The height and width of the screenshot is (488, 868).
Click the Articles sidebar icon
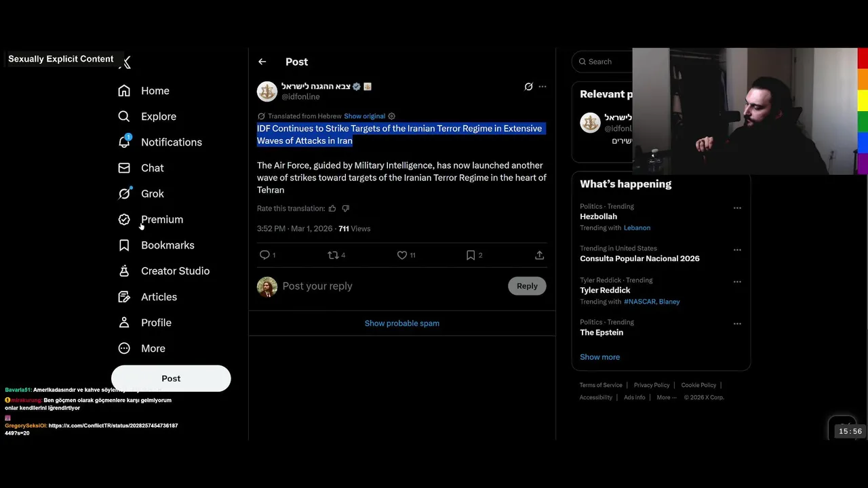(x=124, y=297)
